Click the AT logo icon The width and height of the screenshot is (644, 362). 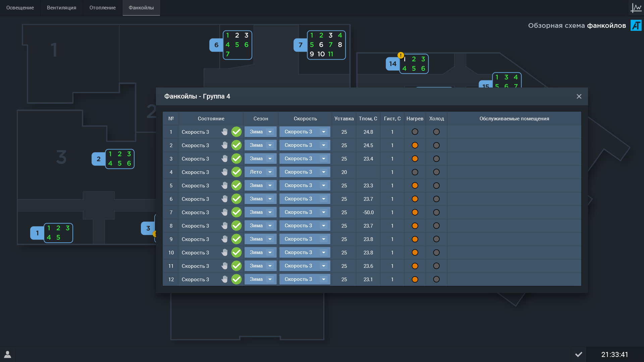pyautogui.click(x=636, y=25)
